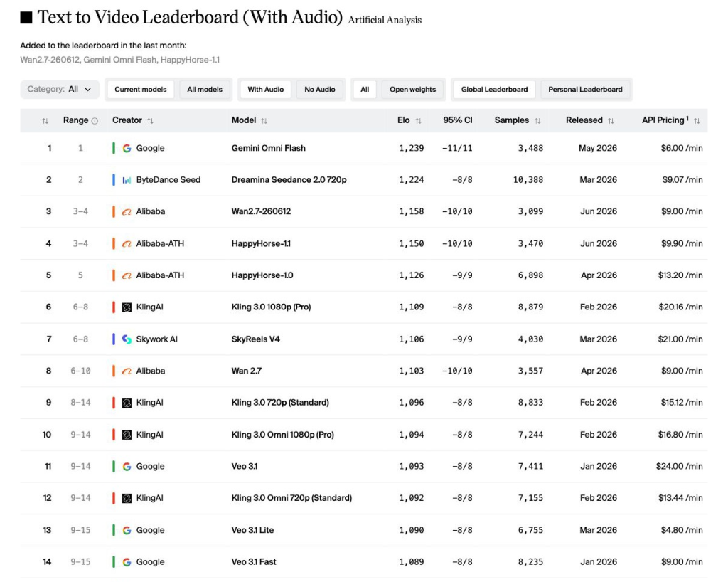This screenshot has height=582, width=728.
Task: Click the Elo value 1,089
Action: [x=412, y=562]
